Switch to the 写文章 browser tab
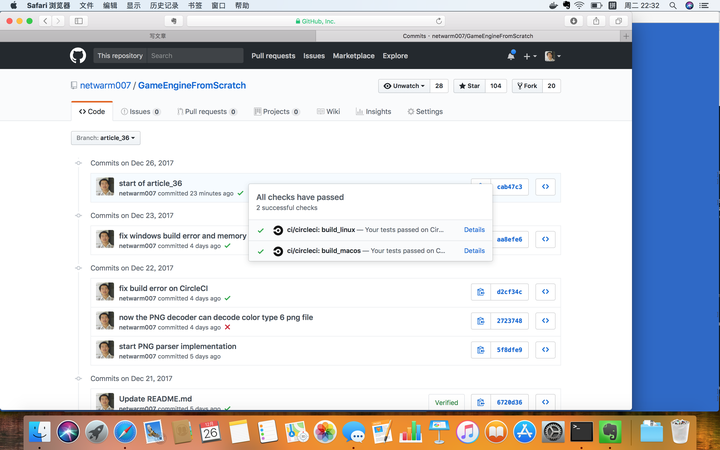Viewport: 720px width, 450px height. point(158,36)
